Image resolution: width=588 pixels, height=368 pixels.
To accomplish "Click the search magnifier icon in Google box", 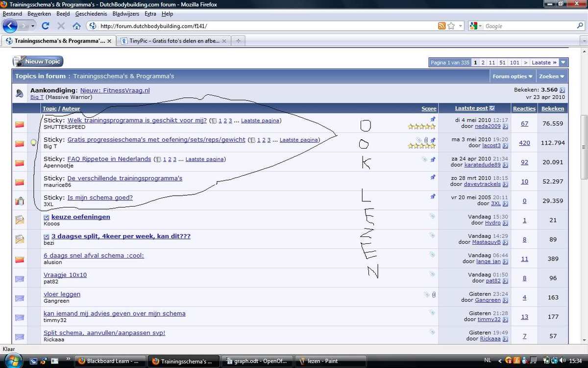I will tap(580, 26).
